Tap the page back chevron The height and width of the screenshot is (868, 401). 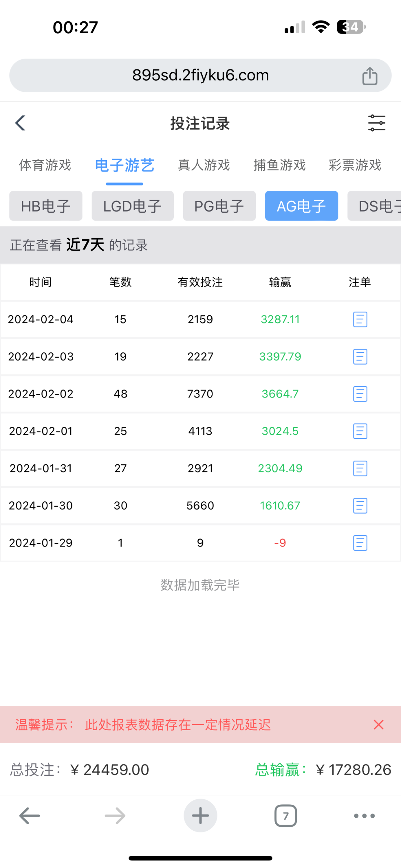(x=21, y=123)
